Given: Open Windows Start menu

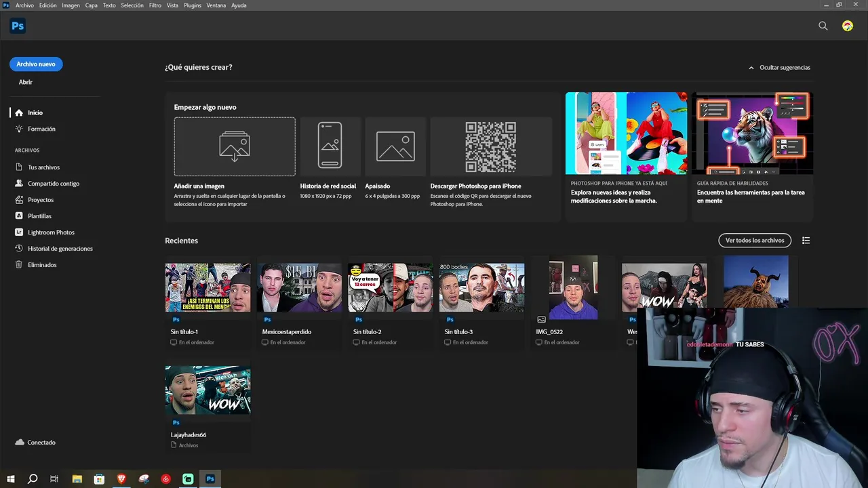Looking at the screenshot, I should pos(11,479).
